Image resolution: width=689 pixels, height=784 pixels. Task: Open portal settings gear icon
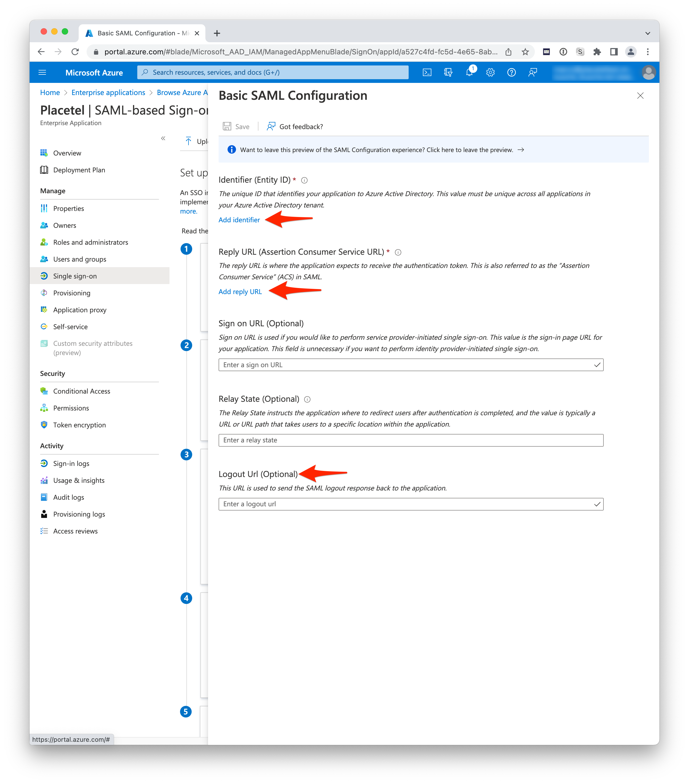coord(490,73)
